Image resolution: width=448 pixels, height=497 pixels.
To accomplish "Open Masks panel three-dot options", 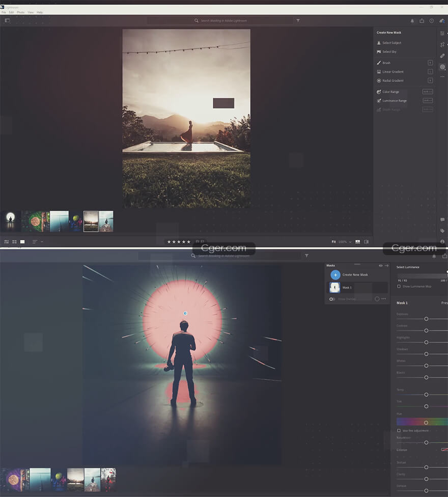I will pyautogui.click(x=384, y=299).
